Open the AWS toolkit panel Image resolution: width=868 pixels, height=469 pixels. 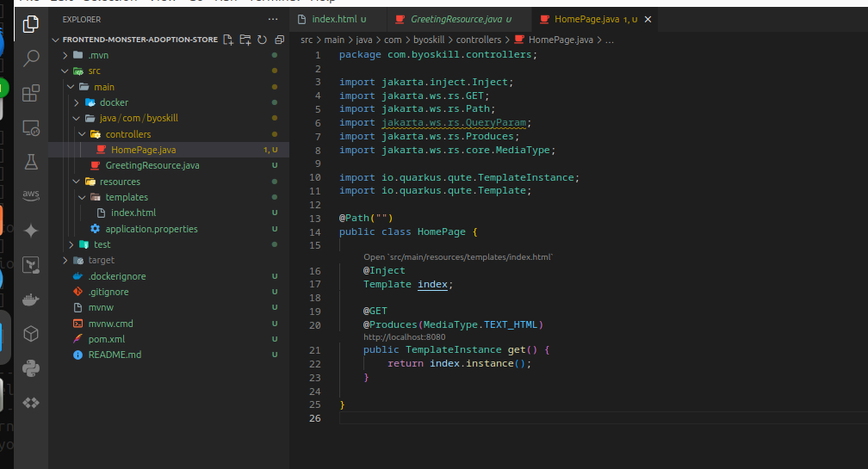point(31,196)
